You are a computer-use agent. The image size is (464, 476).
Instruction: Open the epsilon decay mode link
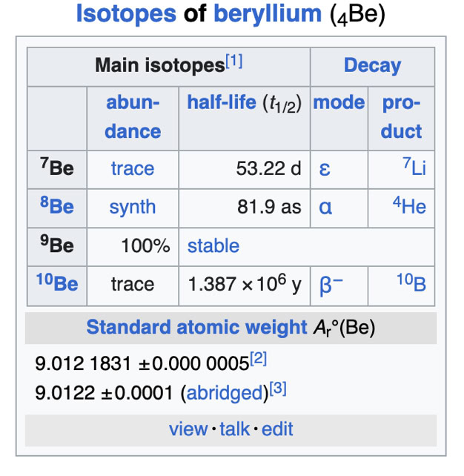click(324, 170)
